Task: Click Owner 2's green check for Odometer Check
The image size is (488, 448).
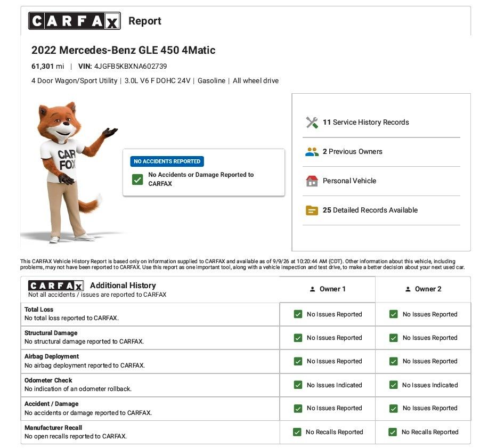Action: pos(393,385)
